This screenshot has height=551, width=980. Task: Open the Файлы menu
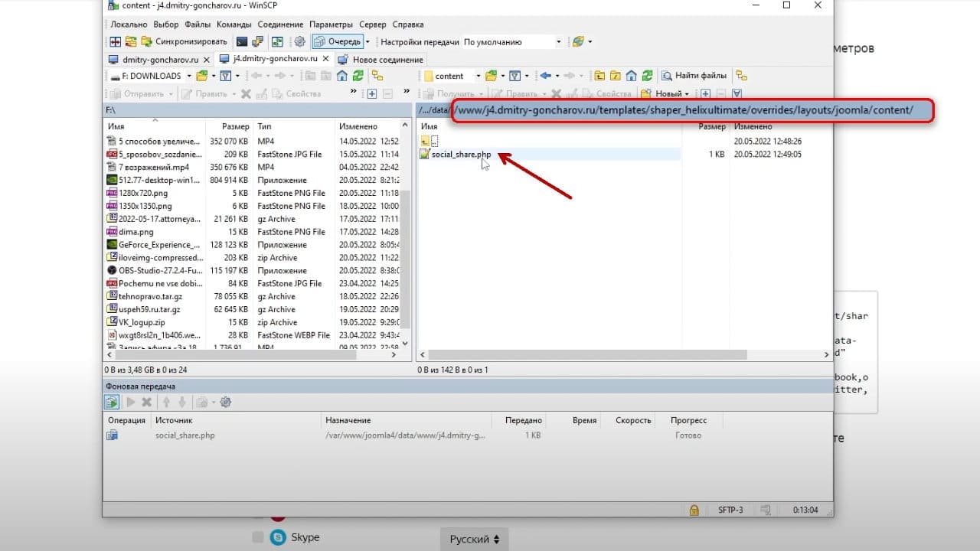coord(198,24)
